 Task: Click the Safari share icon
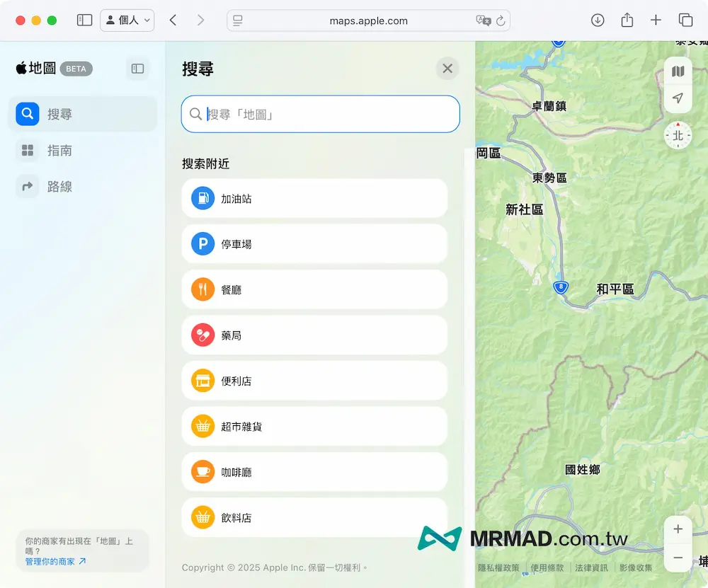pos(627,21)
